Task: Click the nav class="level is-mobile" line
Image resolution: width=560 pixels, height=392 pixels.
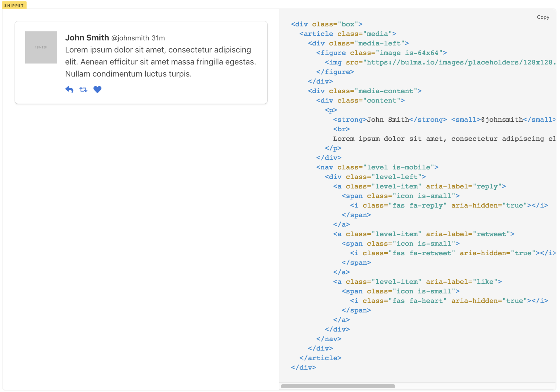Action: [377, 167]
